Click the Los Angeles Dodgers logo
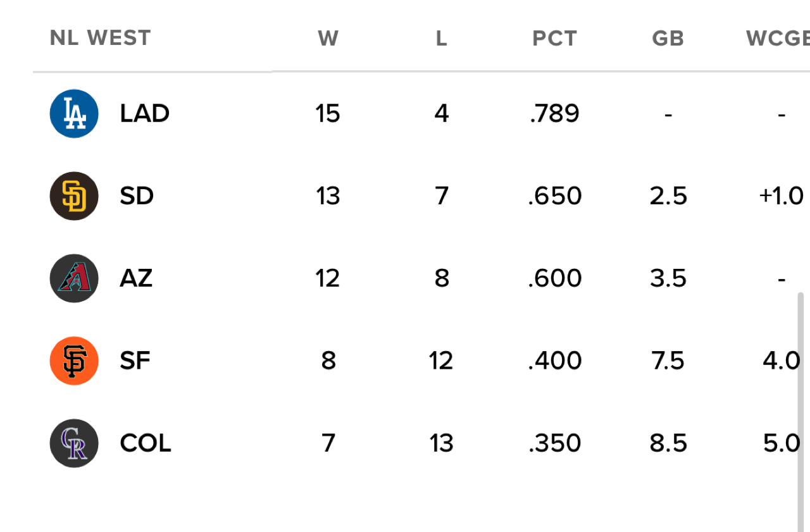 coord(74,114)
